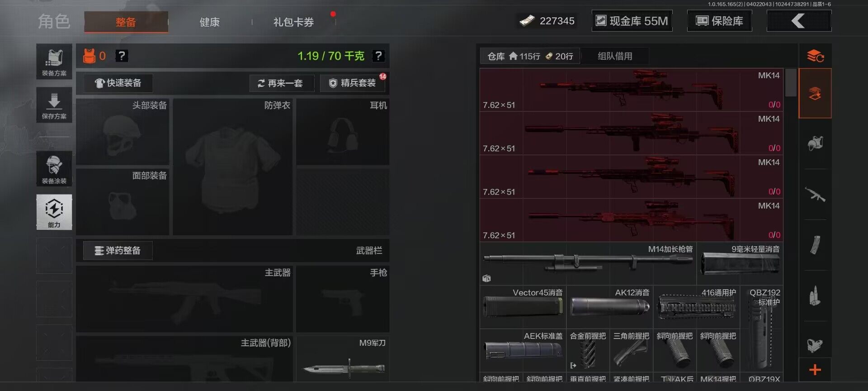Image resolution: width=868 pixels, height=391 pixels.
Task: Filter warehouse by armor and helmet icon
Action: click(x=815, y=144)
